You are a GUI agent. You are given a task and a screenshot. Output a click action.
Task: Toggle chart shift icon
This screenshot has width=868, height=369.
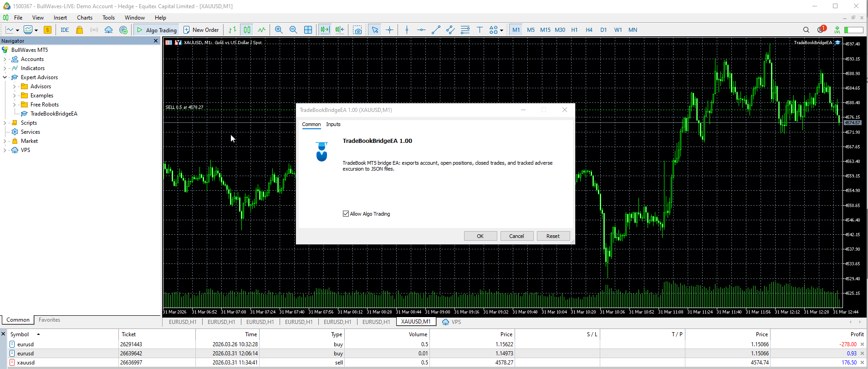[340, 30]
